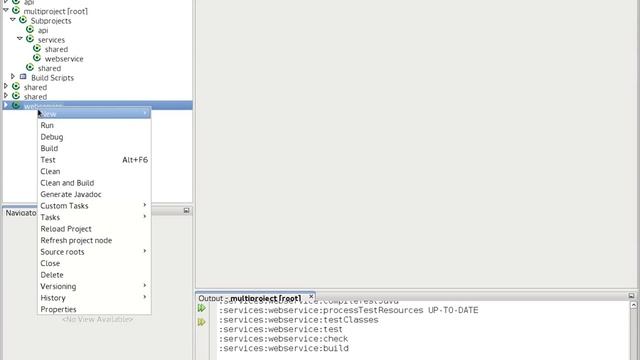Image resolution: width=640 pixels, height=360 pixels.
Task: Collapse the services subproject node
Action: coord(20,38)
